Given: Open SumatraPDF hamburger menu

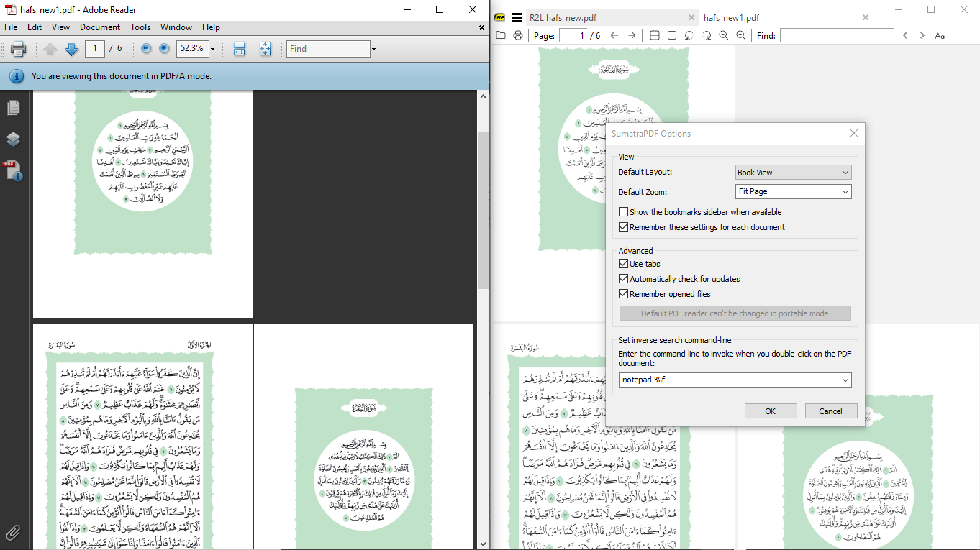Looking at the screenshot, I should (516, 17).
